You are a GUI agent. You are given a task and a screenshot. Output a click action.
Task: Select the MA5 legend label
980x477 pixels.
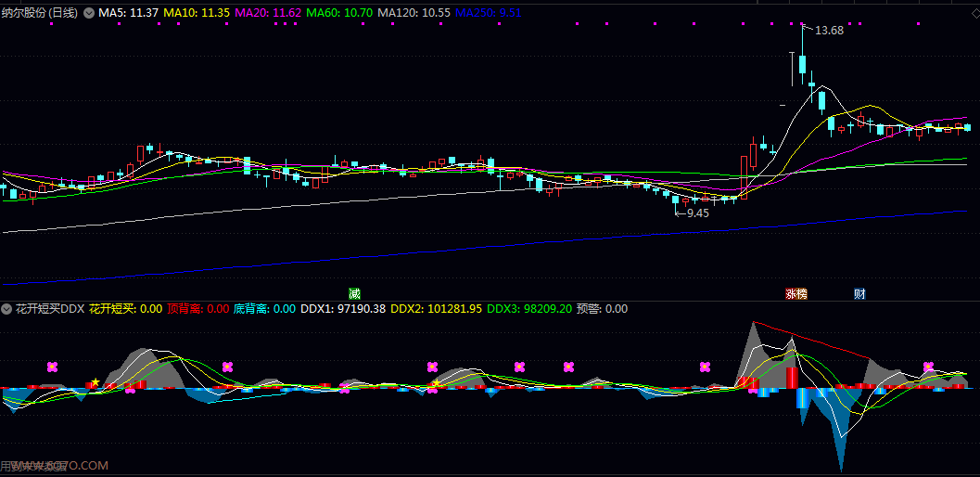[x=128, y=13]
